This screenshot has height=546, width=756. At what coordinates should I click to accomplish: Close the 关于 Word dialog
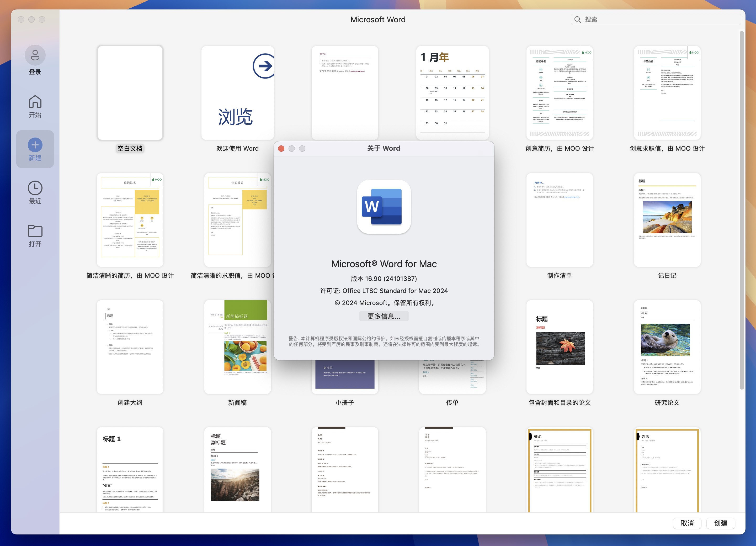[x=281, y=148]
